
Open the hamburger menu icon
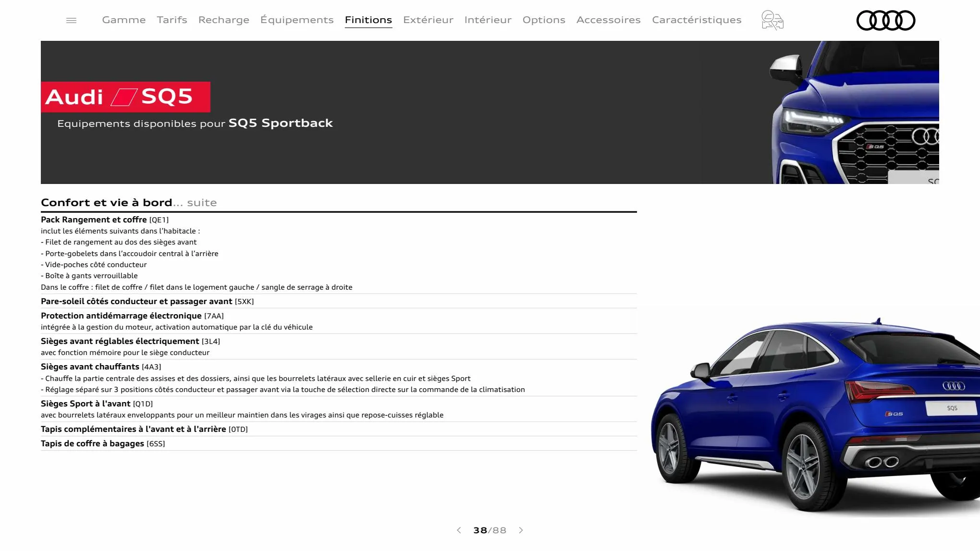click(x=71, y=20)
